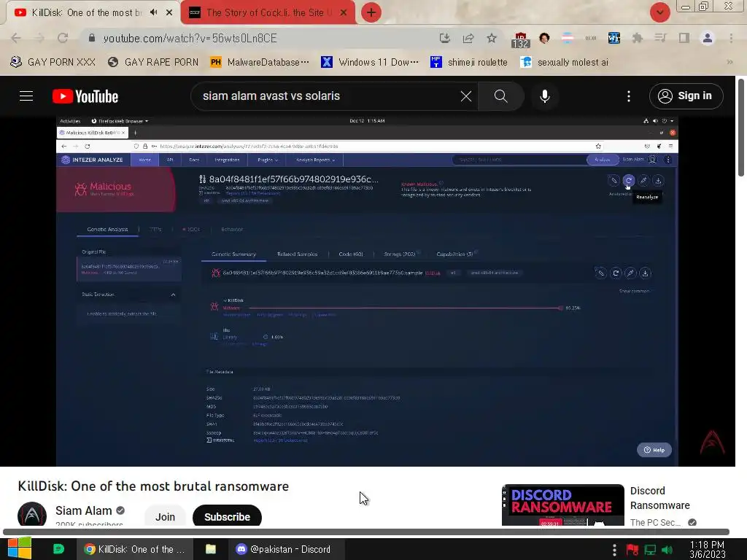This screenshot has height=560, width=747.
Task: Join the Siam Alam channel membership
Action: click(x=165, y=517)
